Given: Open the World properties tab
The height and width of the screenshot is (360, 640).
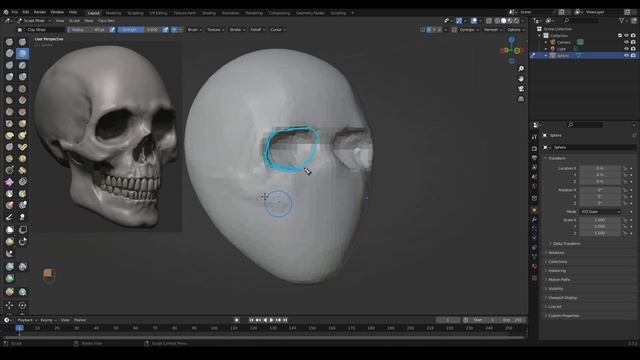Looking at the screenshot, I should coord(534,187).
